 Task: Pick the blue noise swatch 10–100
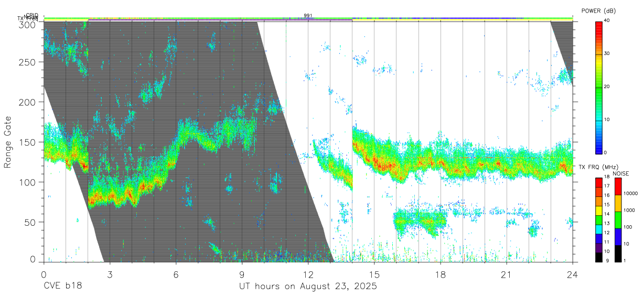click(x=618, y=236)
